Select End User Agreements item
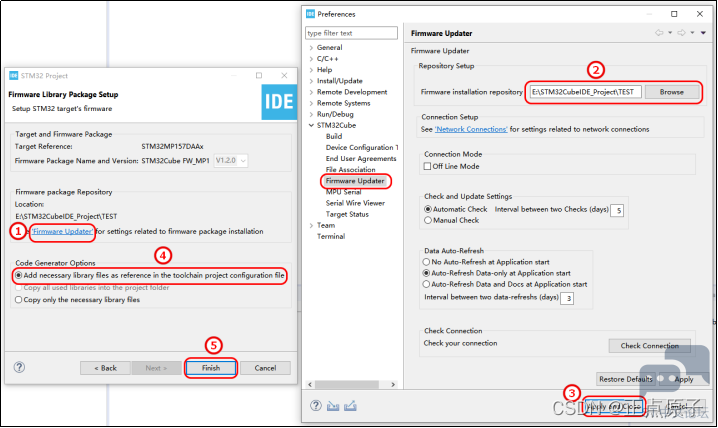The width and height of the screenshot is (718, 428). [x=361, y=158]
